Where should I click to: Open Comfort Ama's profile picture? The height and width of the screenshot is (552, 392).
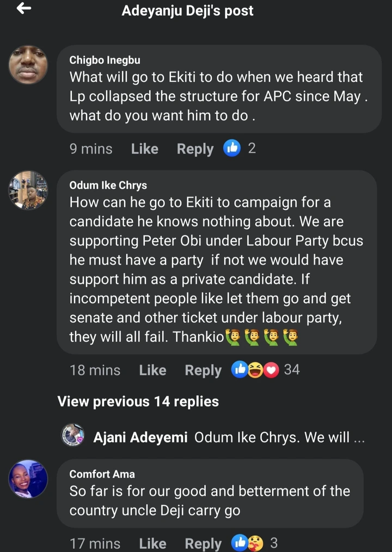[28, 479]
